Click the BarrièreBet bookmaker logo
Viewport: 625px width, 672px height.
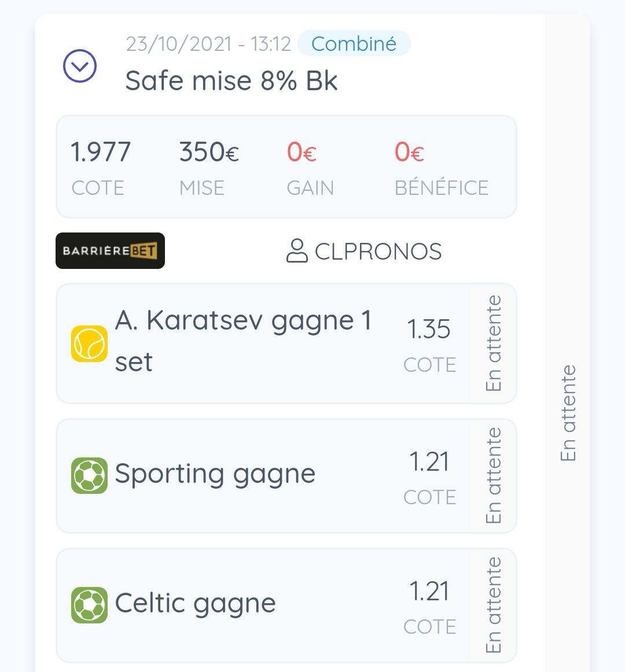click(110, 251)
